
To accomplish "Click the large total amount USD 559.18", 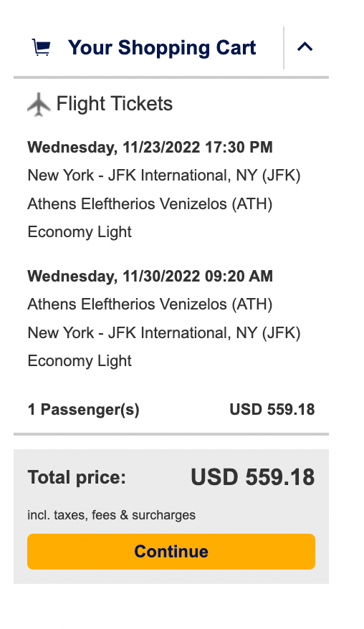I will [x=253, y=477].
